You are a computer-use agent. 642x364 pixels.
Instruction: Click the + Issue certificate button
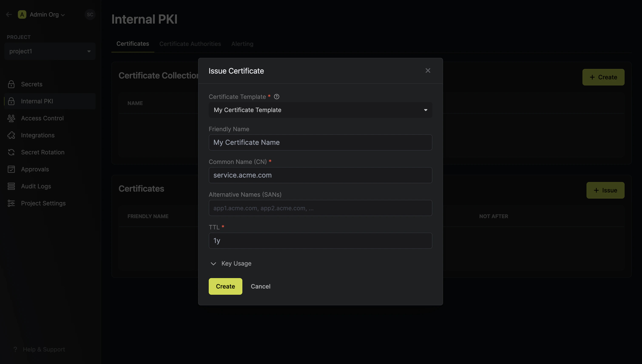point(605,190)
